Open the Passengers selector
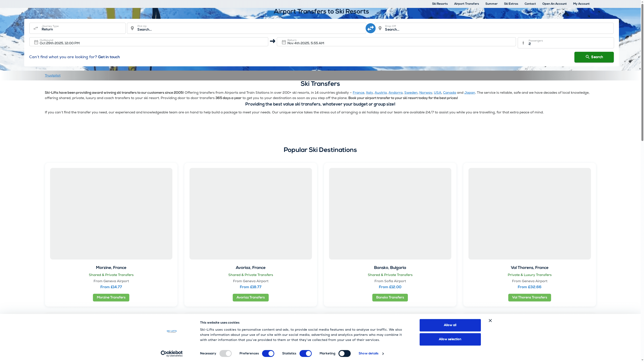 coord(566,43)
